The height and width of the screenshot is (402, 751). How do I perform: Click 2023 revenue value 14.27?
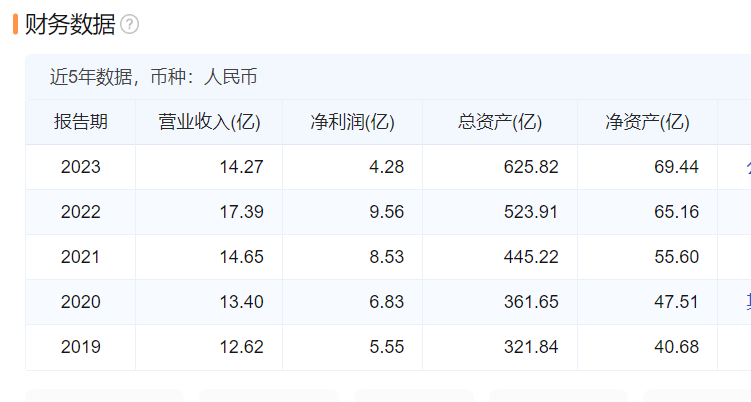(241, 167)
